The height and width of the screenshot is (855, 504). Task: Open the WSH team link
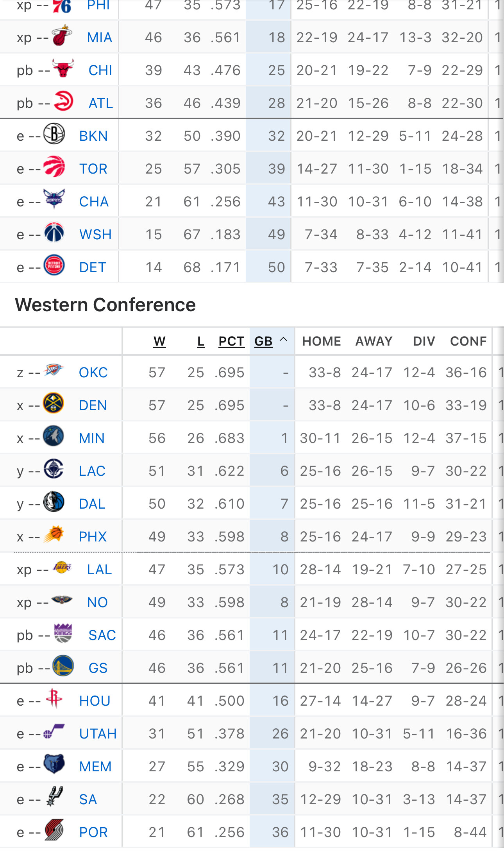95,235
